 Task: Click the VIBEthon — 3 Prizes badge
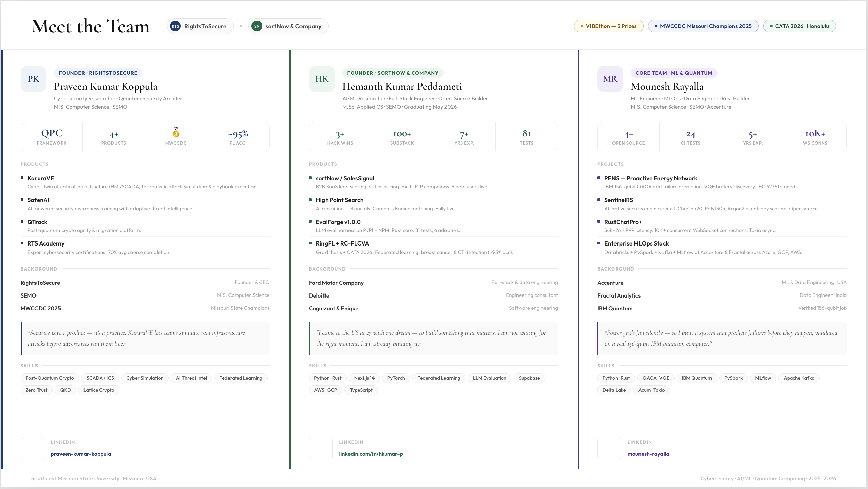pyautogui.click(x=608, y=26)
